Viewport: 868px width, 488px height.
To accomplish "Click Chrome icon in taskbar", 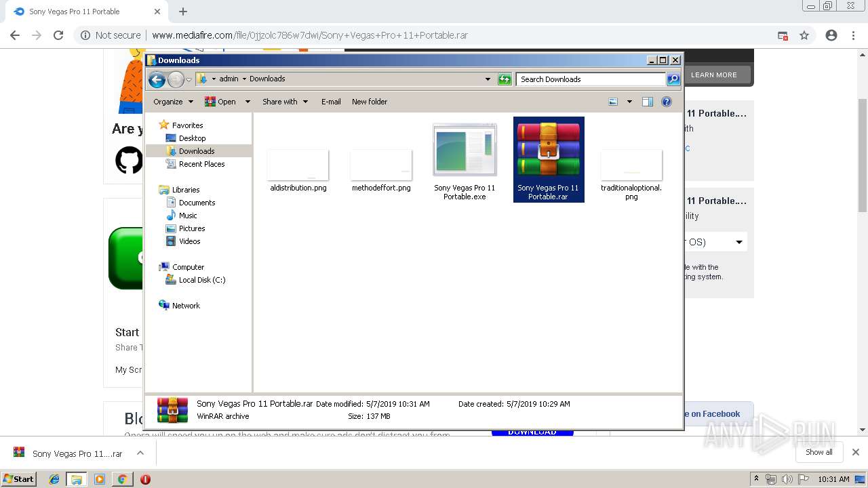I will click(x=122, y=479).
